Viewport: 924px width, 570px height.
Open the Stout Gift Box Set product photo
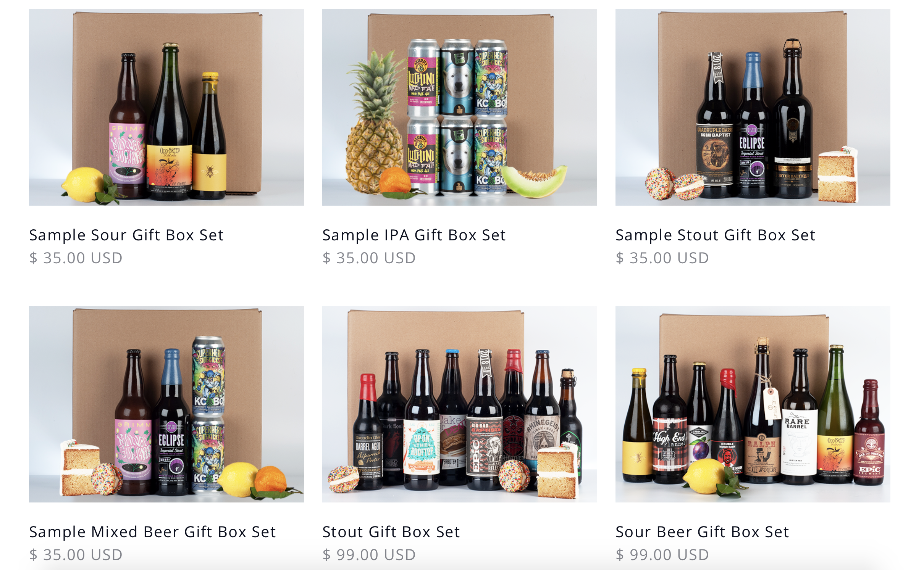click(x=460, y=404)
